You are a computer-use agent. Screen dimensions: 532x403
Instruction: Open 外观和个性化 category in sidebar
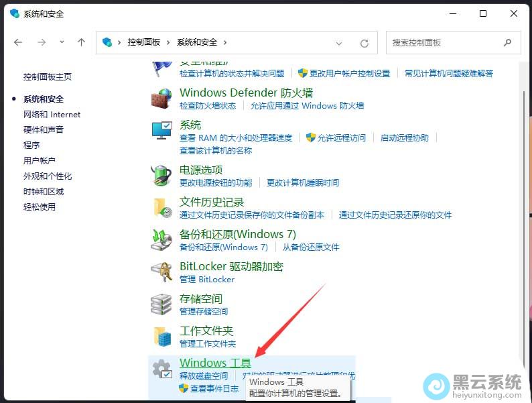pos(48,176)
